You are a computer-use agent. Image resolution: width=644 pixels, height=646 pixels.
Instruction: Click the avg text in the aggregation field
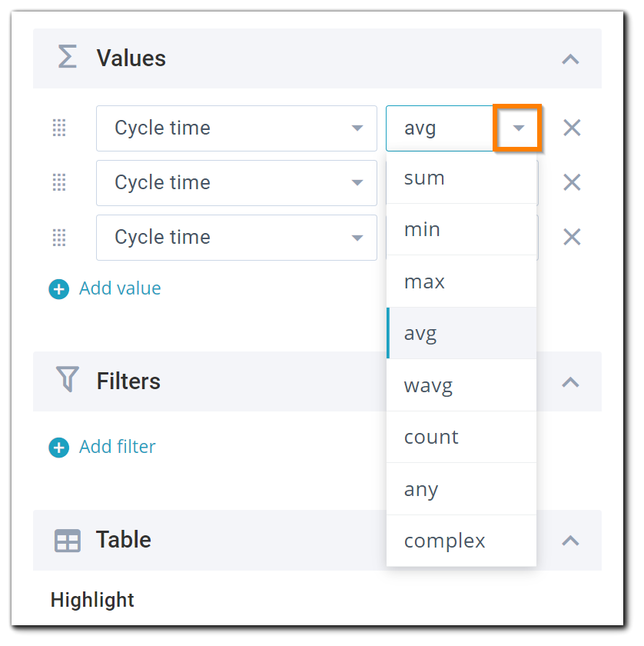coord(420,128)
